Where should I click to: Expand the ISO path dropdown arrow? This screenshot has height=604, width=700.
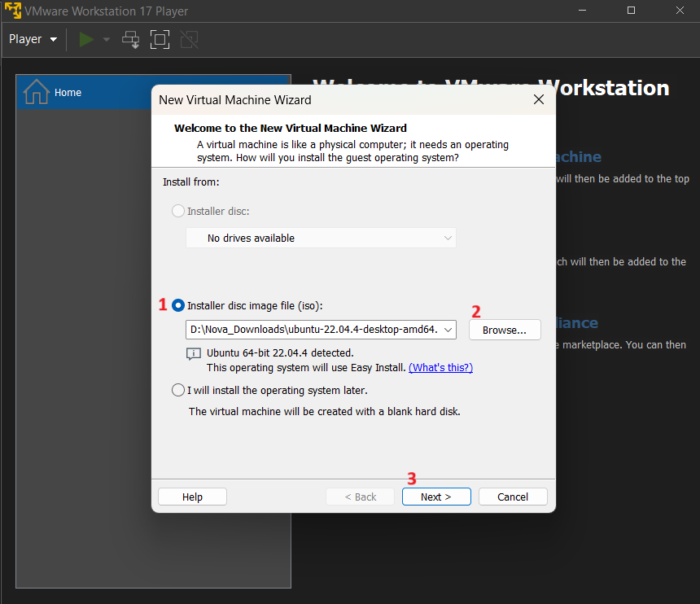448,330
